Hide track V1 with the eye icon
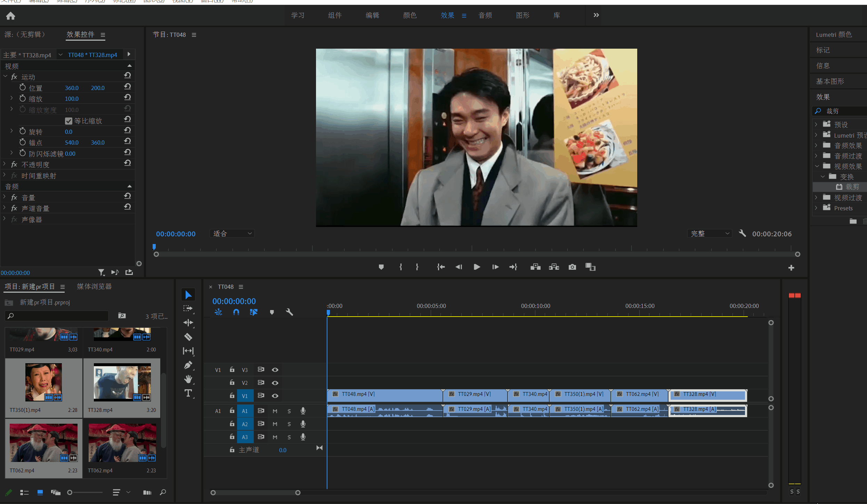The height and width of the screenshot is (504, 867). [275, 396]
